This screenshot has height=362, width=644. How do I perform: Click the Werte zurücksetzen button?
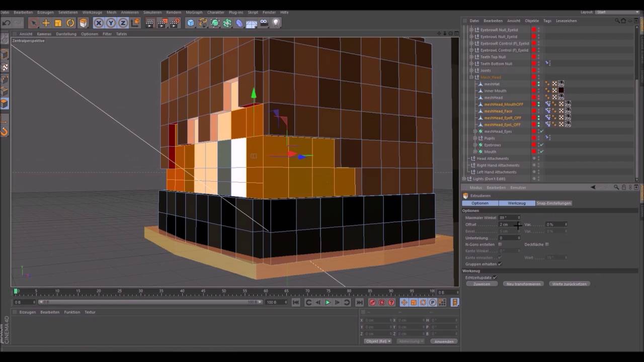pos(570,284)
